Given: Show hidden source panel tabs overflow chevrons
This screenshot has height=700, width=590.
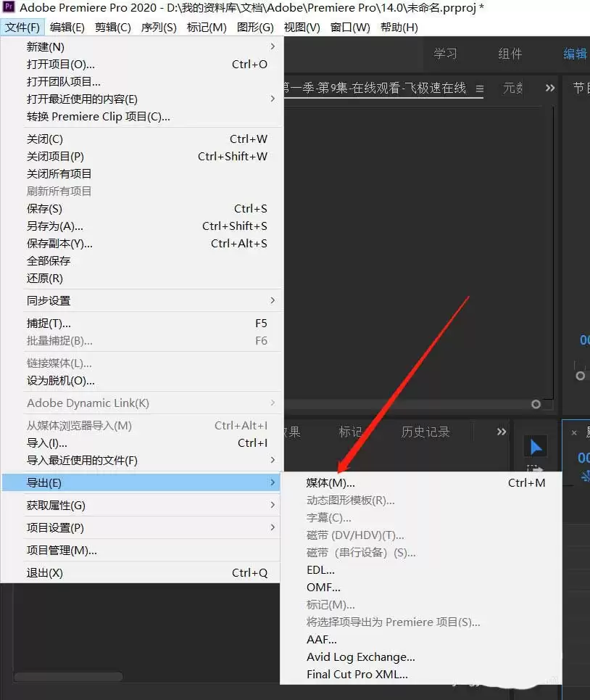Looking at the screenshot, I should (x=550, y=88).
